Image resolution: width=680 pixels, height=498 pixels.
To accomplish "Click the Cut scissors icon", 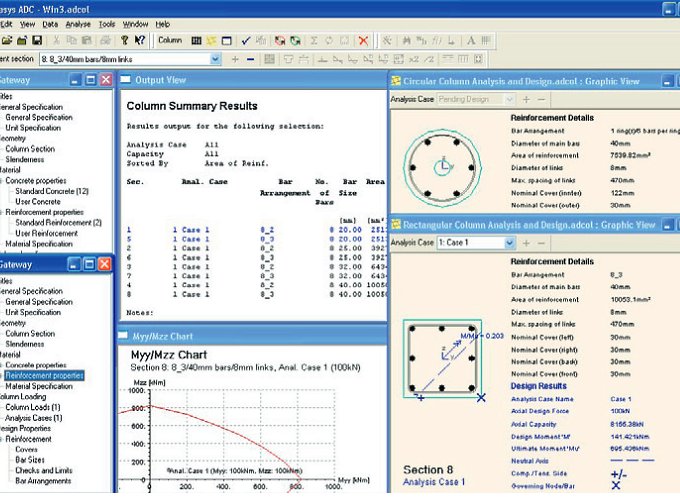I will pyautogui.click(x=56, y=41).
